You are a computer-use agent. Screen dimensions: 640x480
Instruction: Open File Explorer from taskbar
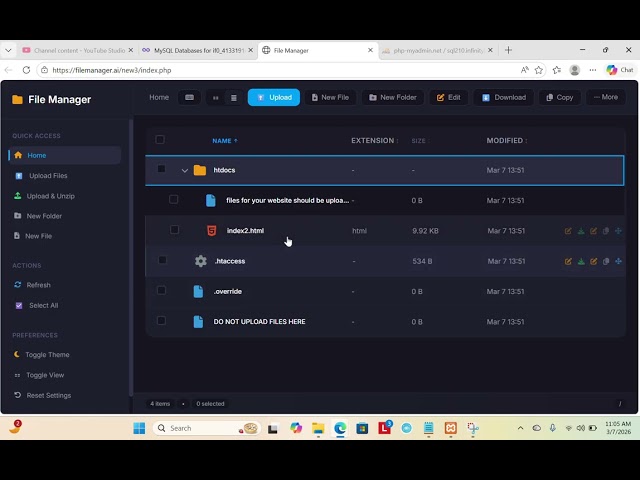click(x=318, y=428)
